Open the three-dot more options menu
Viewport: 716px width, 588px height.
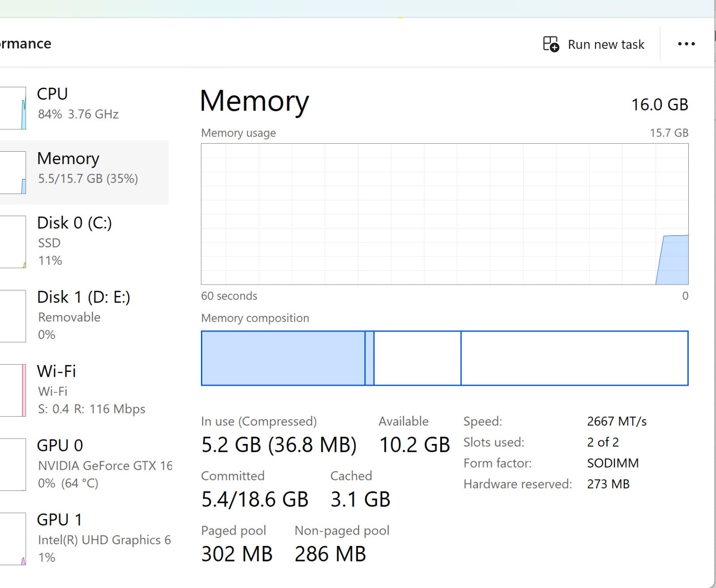(686, 44)
